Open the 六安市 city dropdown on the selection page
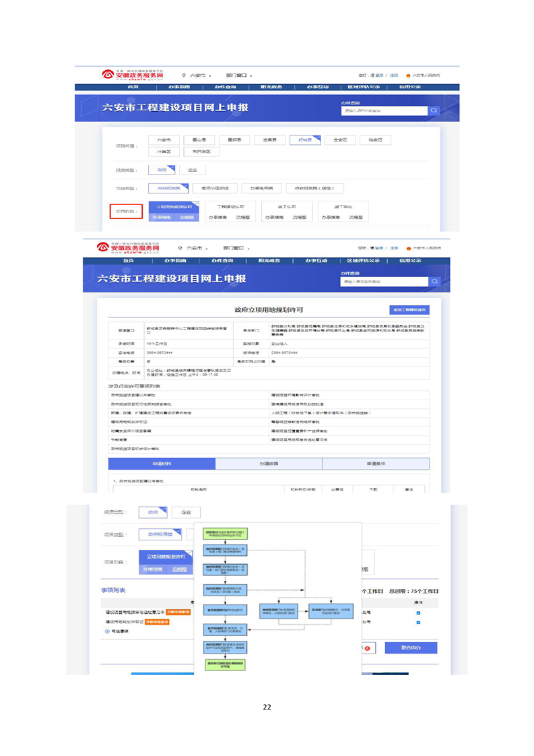This screenshot has height=756, width=534. point(200,75)
